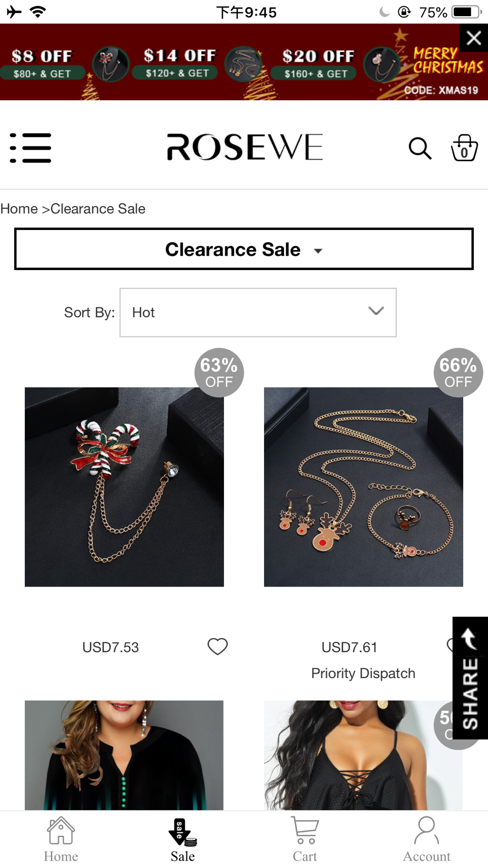Viewport: 488px width, 868px height.
Task: Close the Christmas promo banner
Action: [x=474, y=38]
